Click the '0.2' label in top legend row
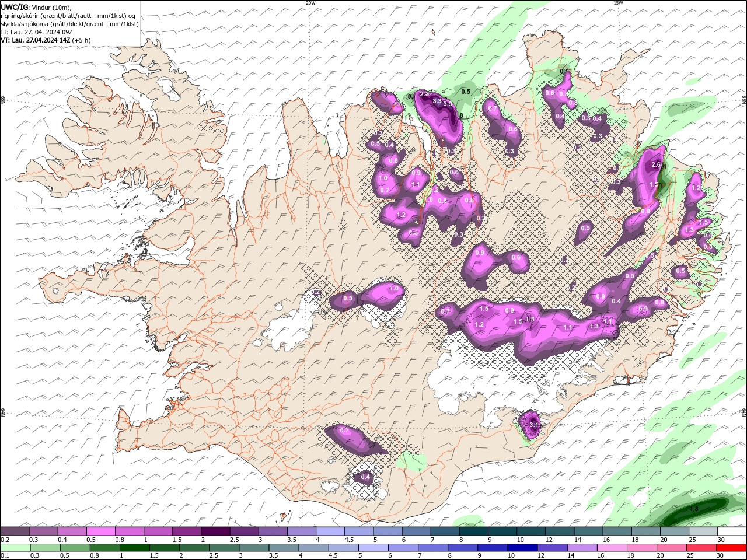747x560 pixels. point(5,540)
